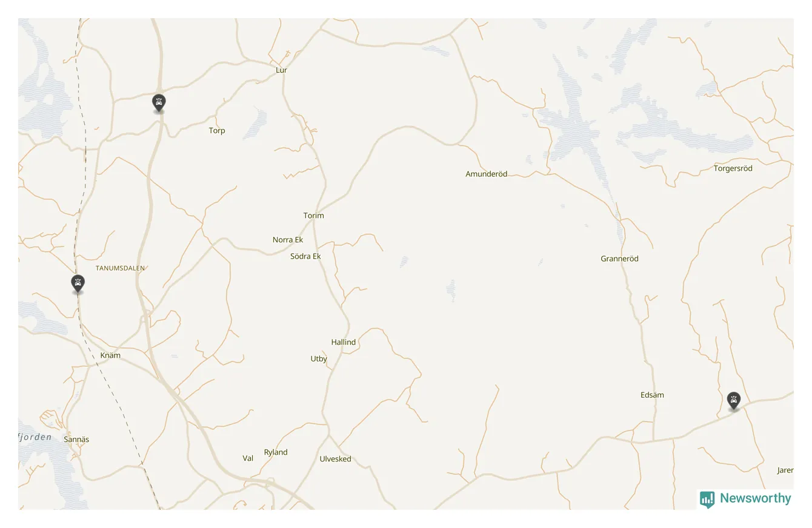Click the Ryland place name
This screenshot has width=812, height=528.
(276, 452)
